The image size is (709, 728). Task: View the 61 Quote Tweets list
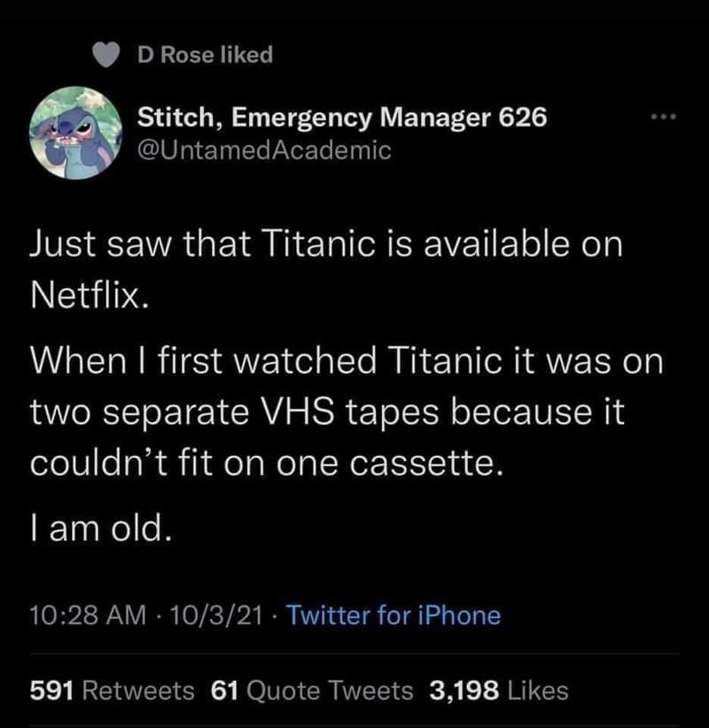(x=312, y=690)
